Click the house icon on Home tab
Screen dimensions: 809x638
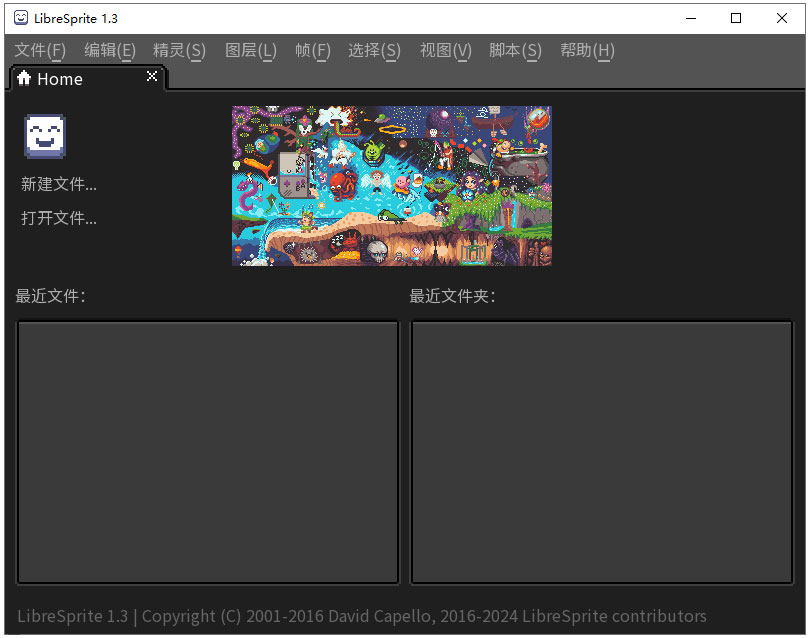[x=24, y=78]
